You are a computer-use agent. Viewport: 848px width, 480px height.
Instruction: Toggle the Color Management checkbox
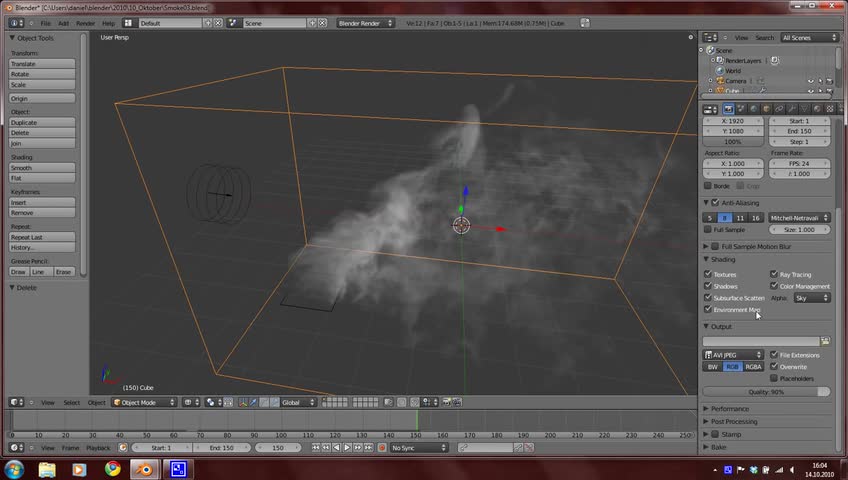[x=774, y=285]
